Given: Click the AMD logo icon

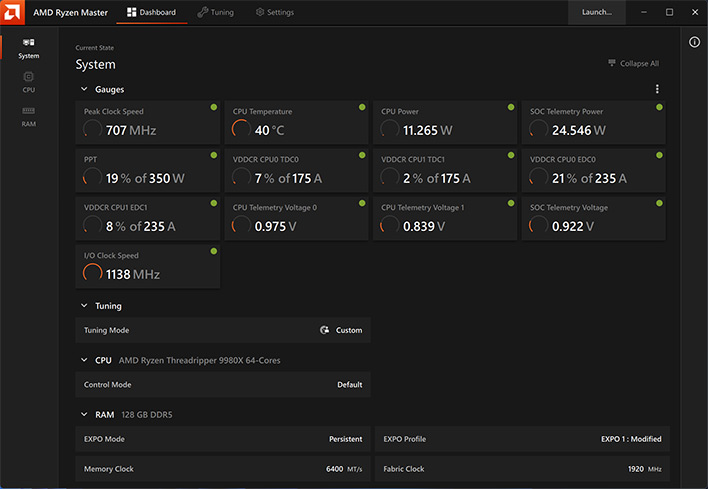Looking at the screenshot, I should coord(12,12).
